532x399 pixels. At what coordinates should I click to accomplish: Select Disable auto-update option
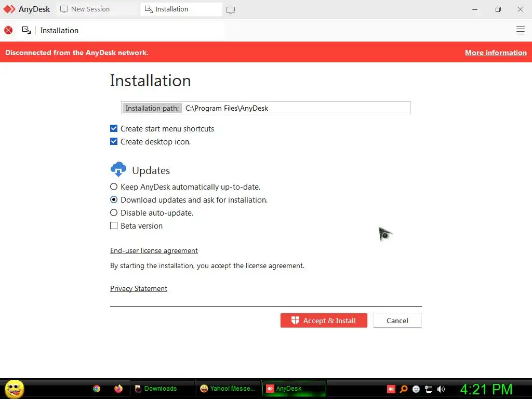(114, 212)
